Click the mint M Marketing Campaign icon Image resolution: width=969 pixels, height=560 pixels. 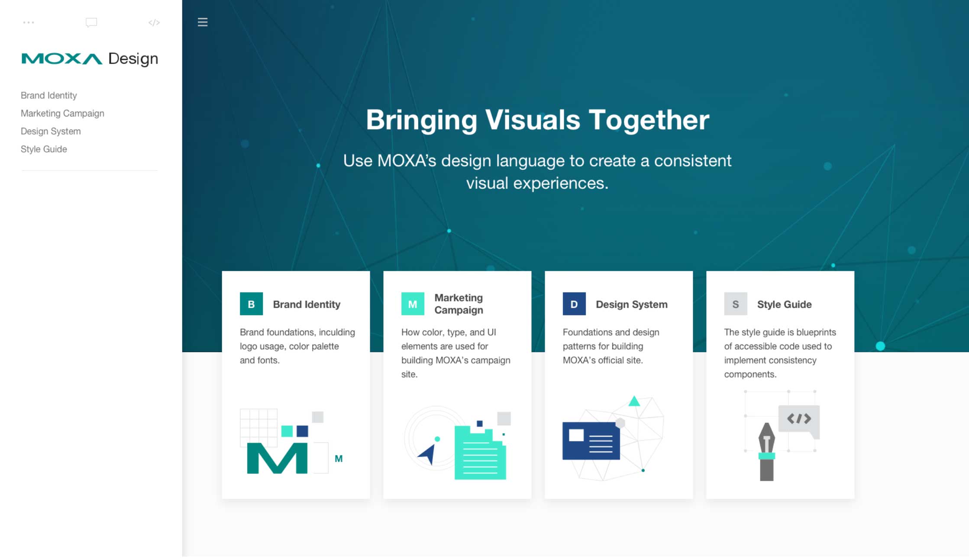click(412, 303)
